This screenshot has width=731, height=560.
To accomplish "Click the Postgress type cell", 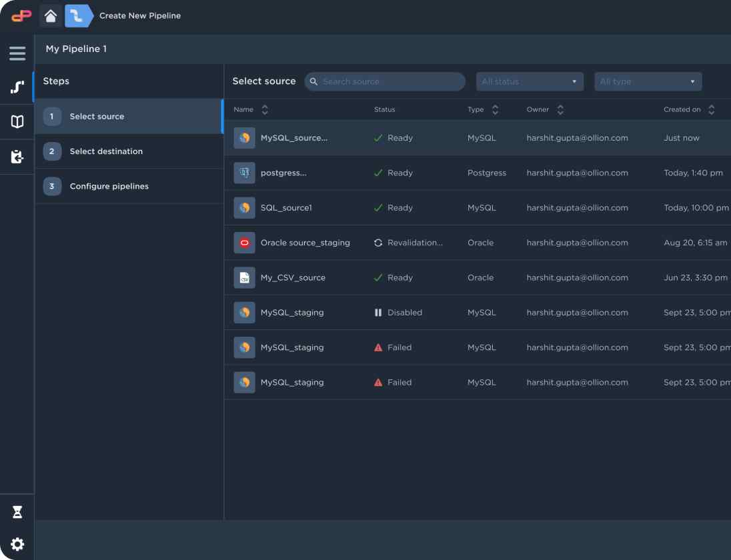I will [487, 173].
